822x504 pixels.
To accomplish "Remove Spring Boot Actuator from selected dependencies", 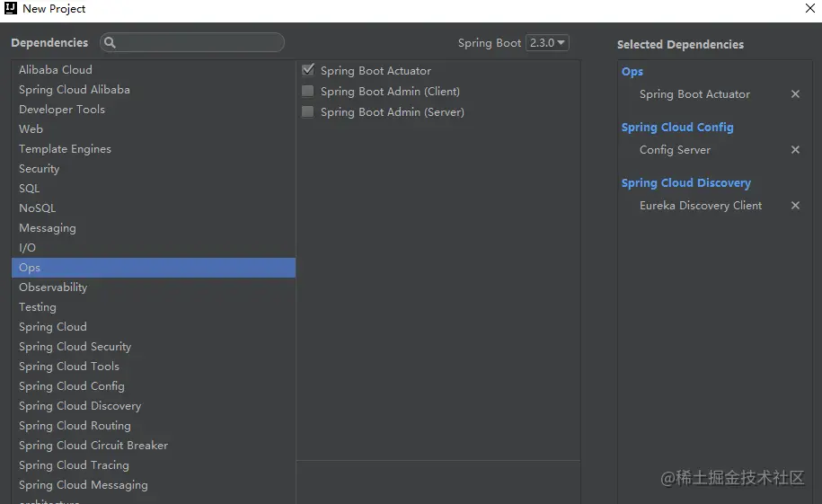I will click(x=795, y=94).
